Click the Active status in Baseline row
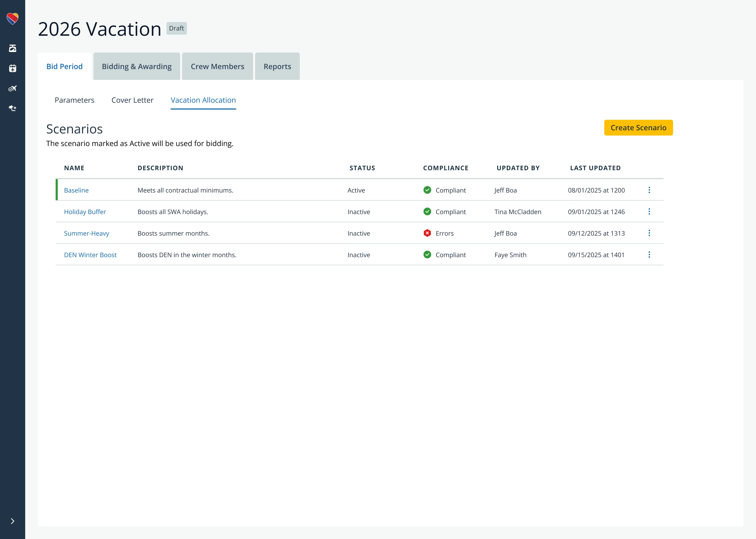Viewport: 756px width, 539px height. click(356, 190)
